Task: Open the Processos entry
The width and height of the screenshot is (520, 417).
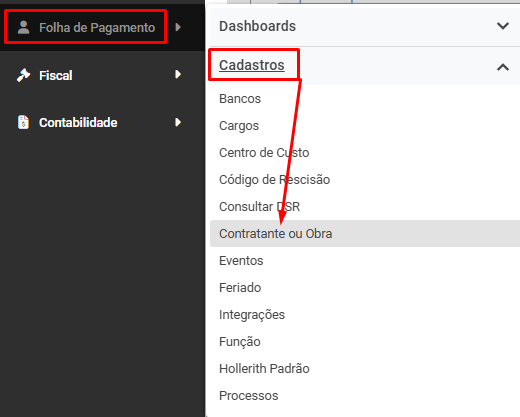Action: tap(249, 396)
